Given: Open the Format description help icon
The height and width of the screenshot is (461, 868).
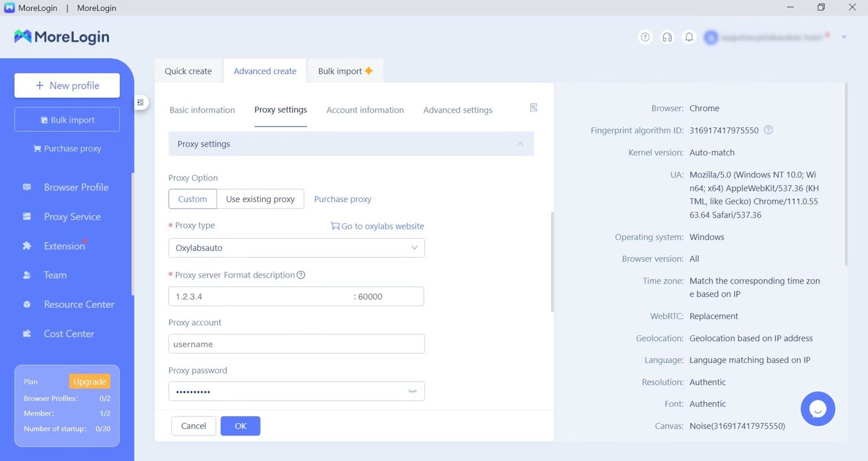Looking at the screenshot, I should point(301,275).
